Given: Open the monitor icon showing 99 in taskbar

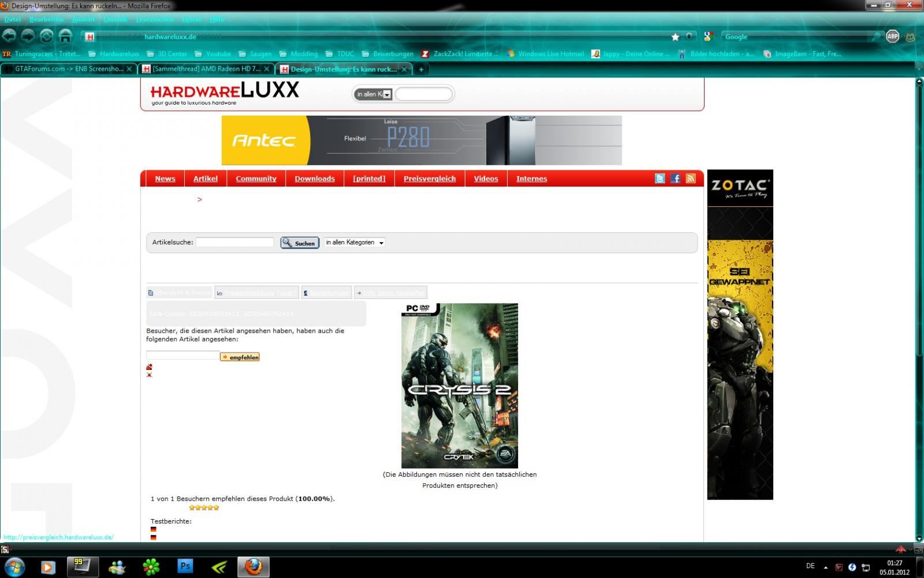Looking at the screenshot, I should (x=83, y=567).
